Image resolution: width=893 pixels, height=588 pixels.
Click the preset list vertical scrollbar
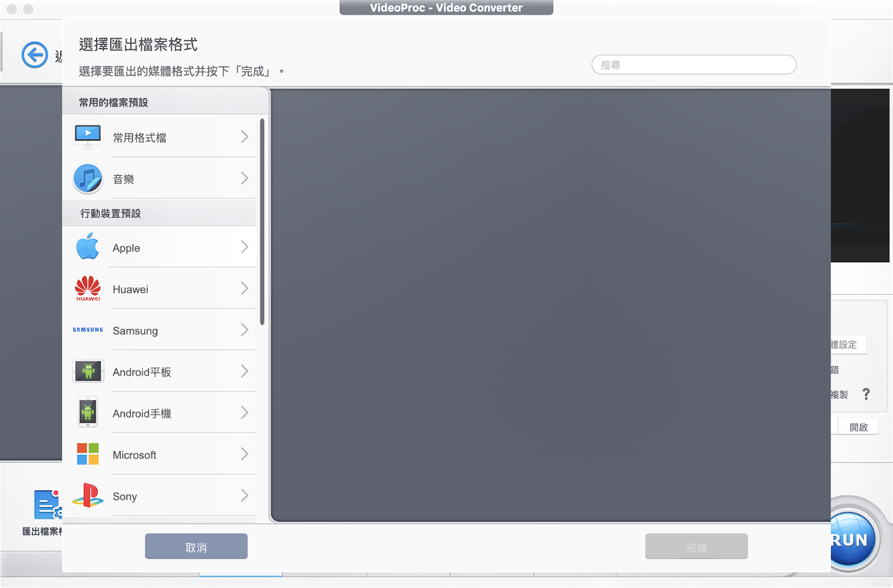(262, 221)
